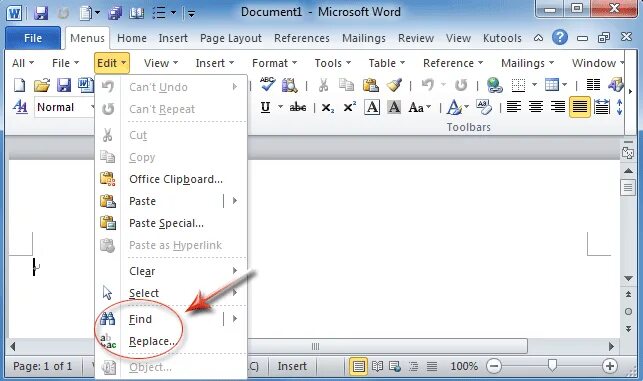
Task: Expand the Paste submenu arrow
Action: (235, 201)
